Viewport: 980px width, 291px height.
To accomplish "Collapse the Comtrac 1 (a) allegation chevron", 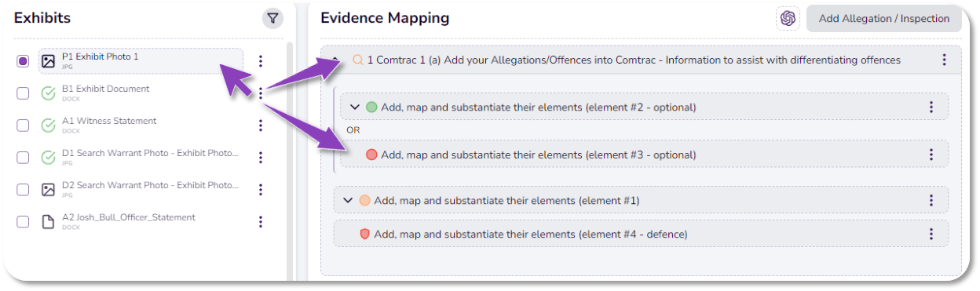I will pos(336,60).
